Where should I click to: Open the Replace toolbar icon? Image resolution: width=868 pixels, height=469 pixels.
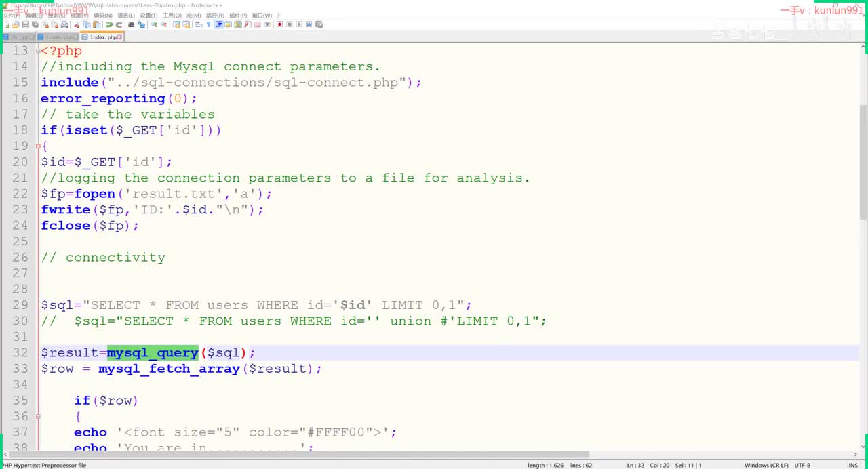click(x=141, y=24)
